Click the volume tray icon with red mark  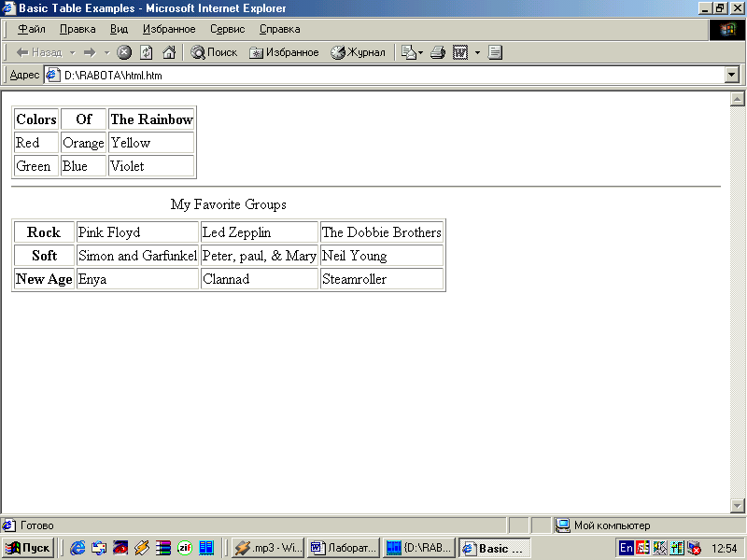click(x=694, y=548)
